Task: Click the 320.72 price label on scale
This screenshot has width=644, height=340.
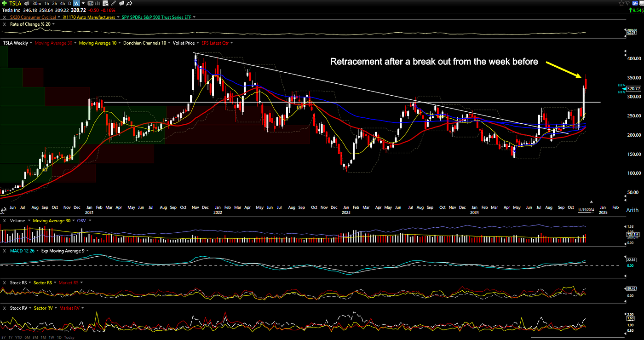Action: (634, 88)
